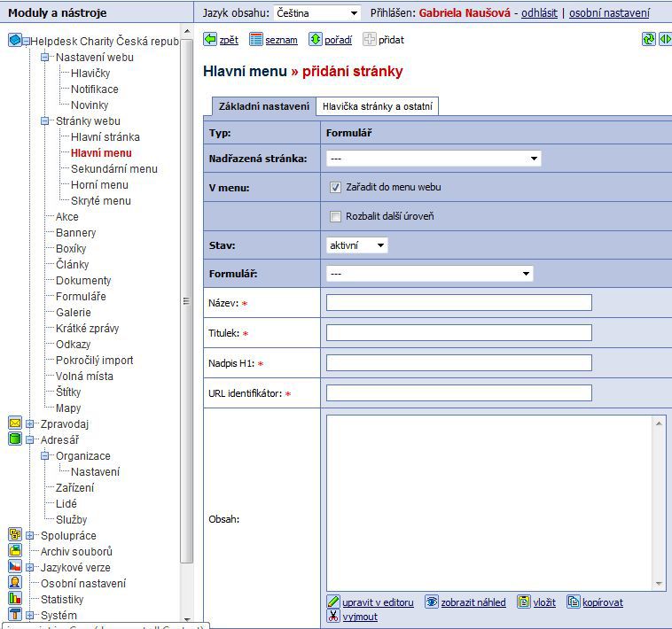Click the zpět text link
Viewport: 672px width, 629px height.
pyautogui.click(x=229, y=40)
